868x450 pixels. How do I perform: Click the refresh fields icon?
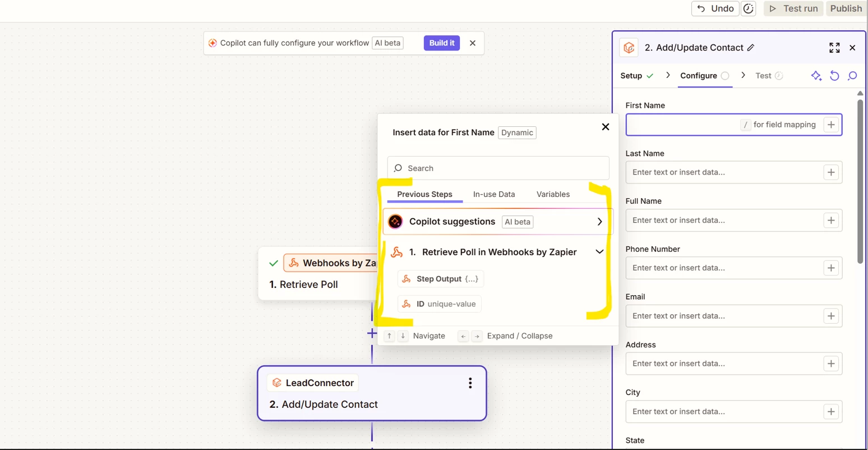tap(834, 76)
